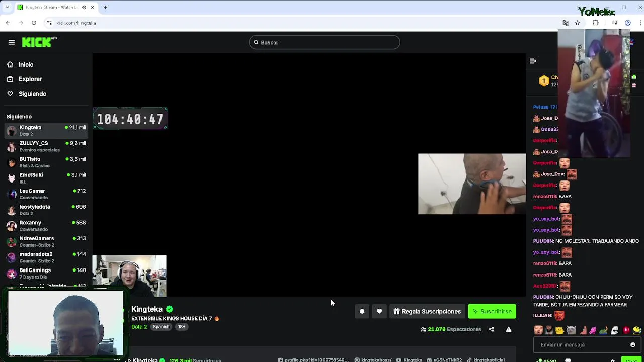Select Kingteka channel in following list

pyautogui.click(x=46, y=130)
